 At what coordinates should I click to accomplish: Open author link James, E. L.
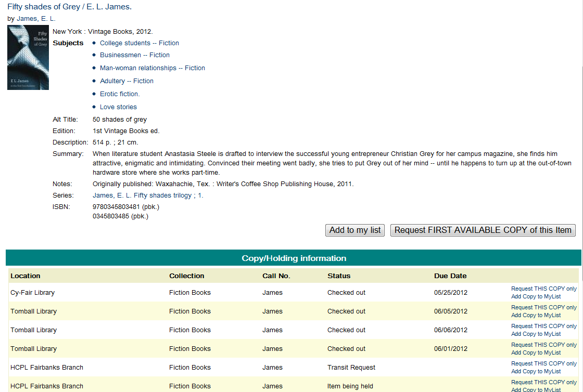pyautogui.click(x=36, y=19)
